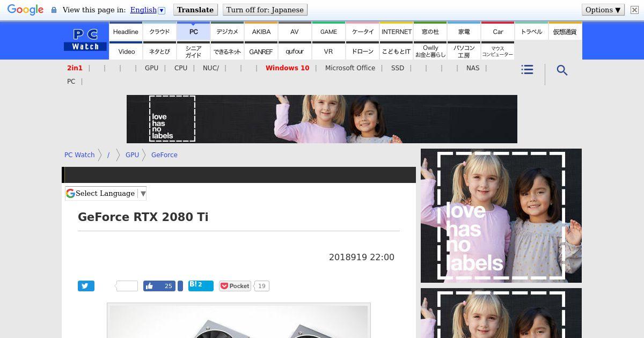Open the できるネット tab
The height and width of the screenshot is (338, 644).
click(x=227, y=51)
